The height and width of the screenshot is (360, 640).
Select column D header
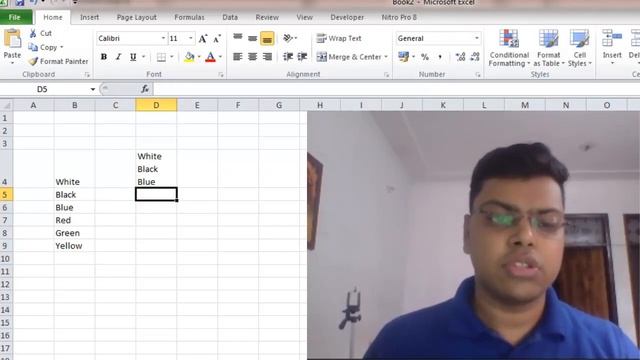pos(156,105)
